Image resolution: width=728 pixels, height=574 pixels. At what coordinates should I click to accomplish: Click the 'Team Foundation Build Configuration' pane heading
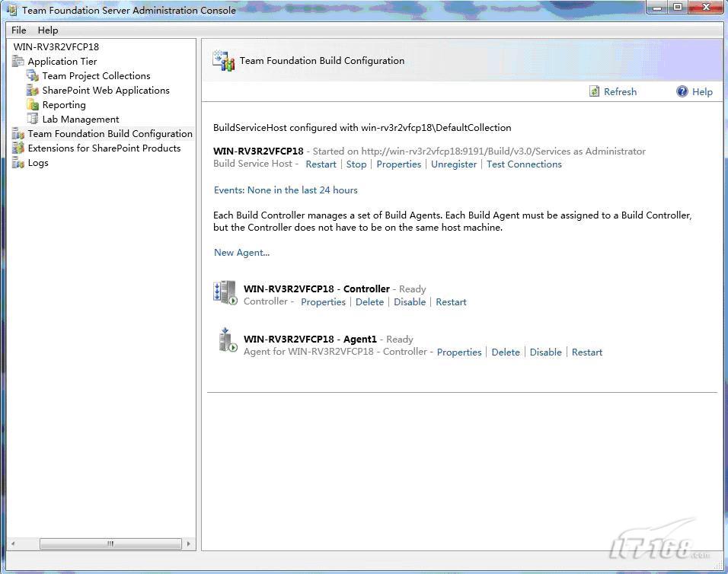click(x=322, y=61)
